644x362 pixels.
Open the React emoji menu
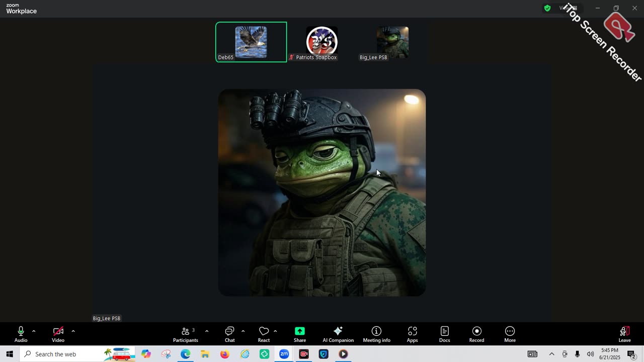(x=264, y=334)
